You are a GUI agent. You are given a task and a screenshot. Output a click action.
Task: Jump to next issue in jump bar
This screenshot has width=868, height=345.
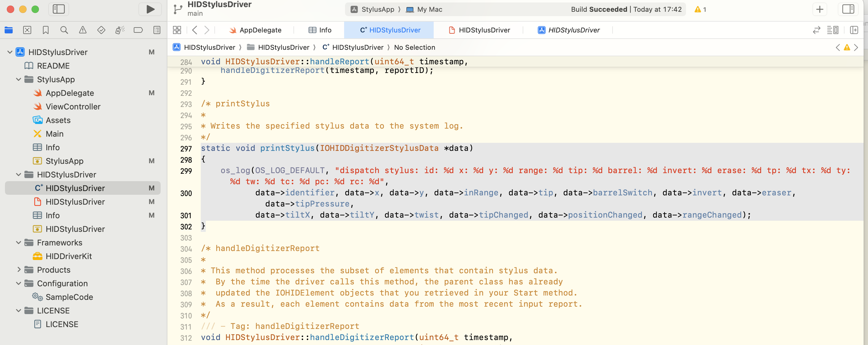[856, 48]
